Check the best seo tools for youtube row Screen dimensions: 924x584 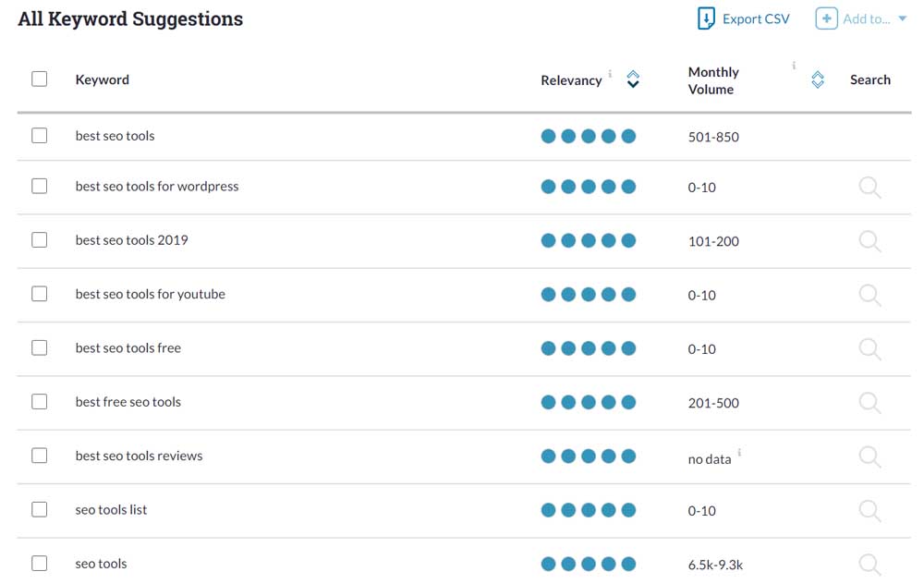coord(40,294)
